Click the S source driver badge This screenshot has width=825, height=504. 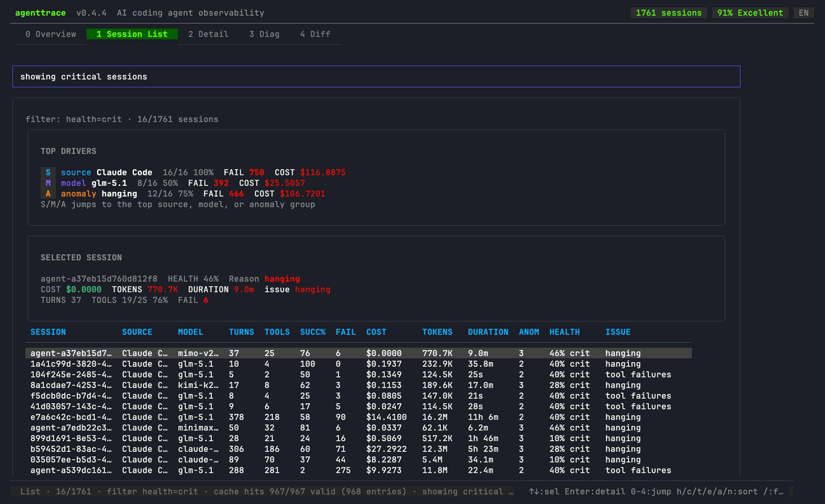[x=48, y=173]
